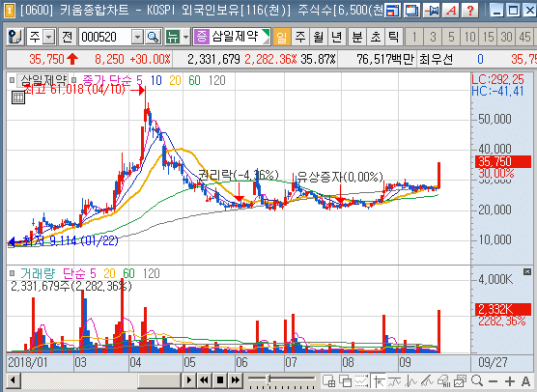
Task: Click the fast-forward button
Action: point(236,380)
